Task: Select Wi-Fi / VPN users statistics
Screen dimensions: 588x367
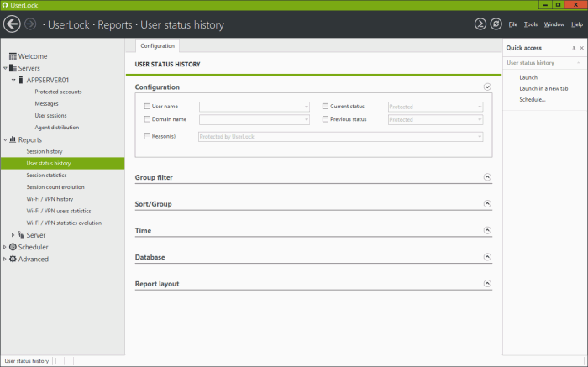Action: (x=59, y=211)
